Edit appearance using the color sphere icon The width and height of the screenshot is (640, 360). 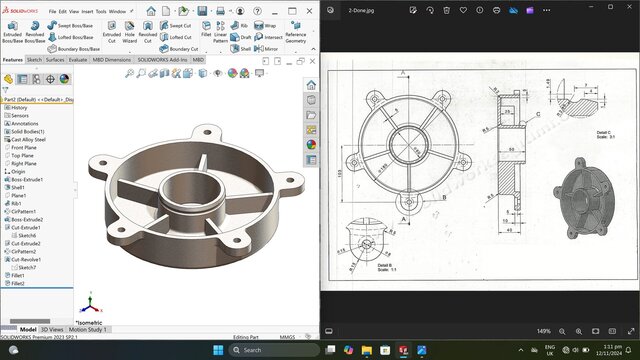click(232, 73)
